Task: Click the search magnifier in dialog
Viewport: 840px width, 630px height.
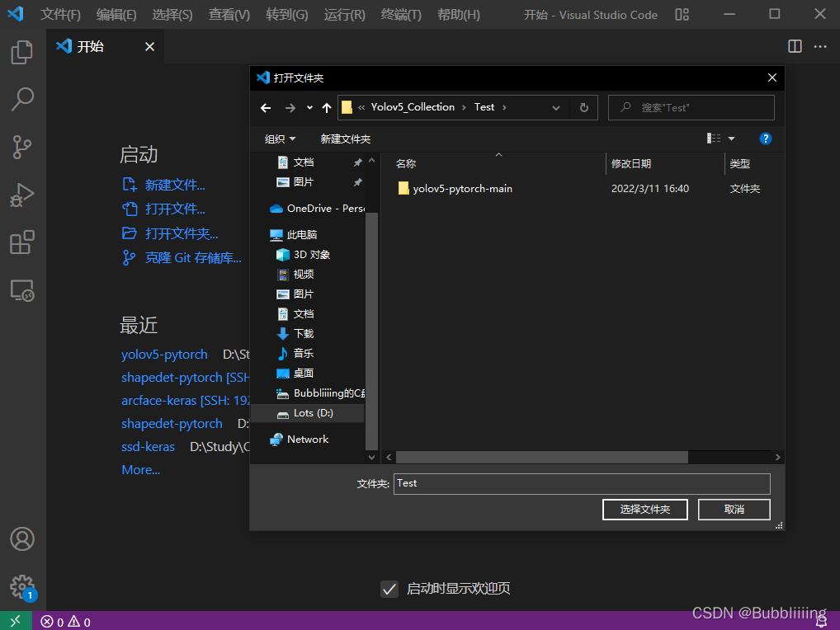Action: [625, 107]
